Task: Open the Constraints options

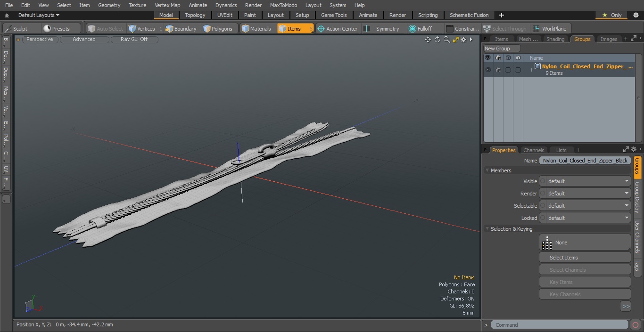Action: tap(463, 29)
